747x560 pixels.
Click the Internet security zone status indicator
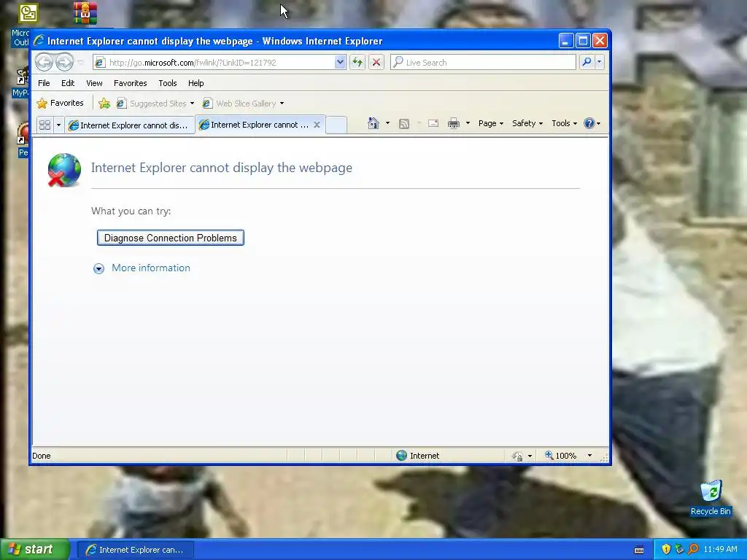[x=418, y=456]
